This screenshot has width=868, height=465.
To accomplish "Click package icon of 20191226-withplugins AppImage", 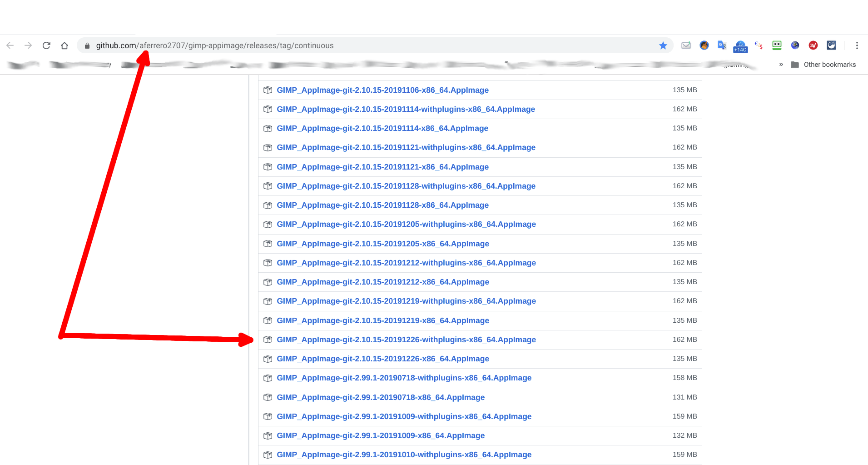I will (268, 340).
